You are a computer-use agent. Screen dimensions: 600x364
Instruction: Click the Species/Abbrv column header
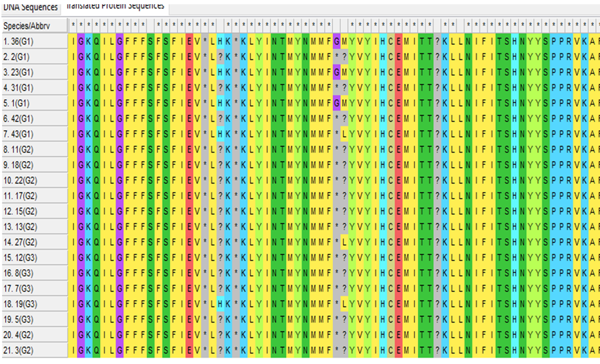pyautogui.click(x=35, y=26)
